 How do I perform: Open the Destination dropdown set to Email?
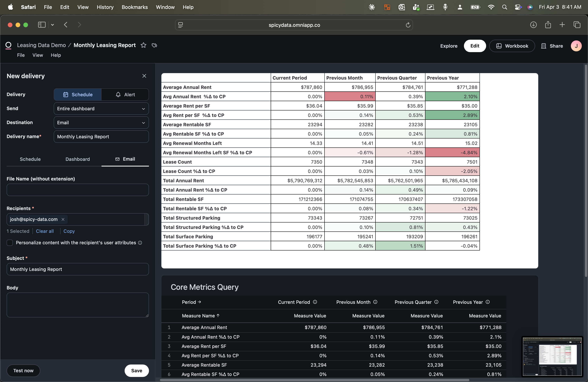[x=101, y=122]
